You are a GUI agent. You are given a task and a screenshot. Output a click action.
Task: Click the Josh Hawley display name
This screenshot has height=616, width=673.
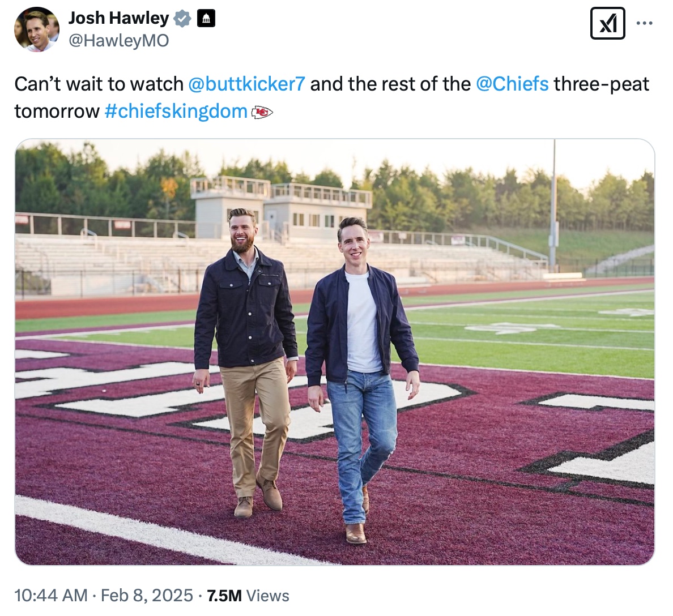coord(118,18)
